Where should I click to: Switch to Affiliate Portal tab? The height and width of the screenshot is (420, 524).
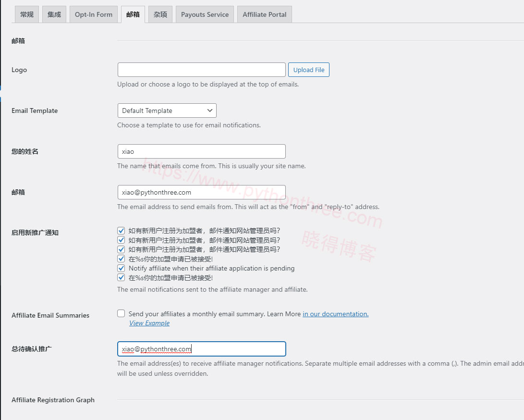click(x=264, y=14)
